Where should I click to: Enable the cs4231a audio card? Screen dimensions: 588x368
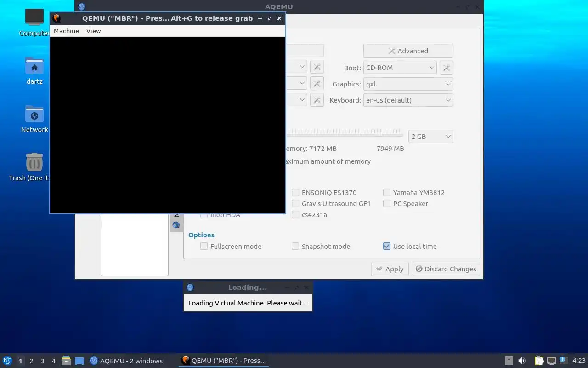pyautogui.click(x=295, y=215)
